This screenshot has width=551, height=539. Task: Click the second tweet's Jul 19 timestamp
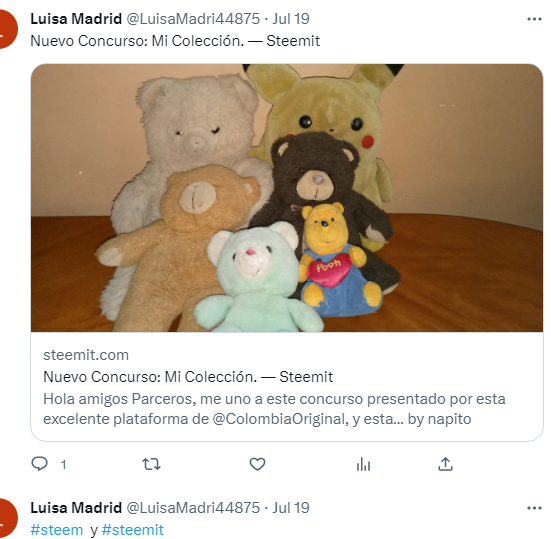291,508
